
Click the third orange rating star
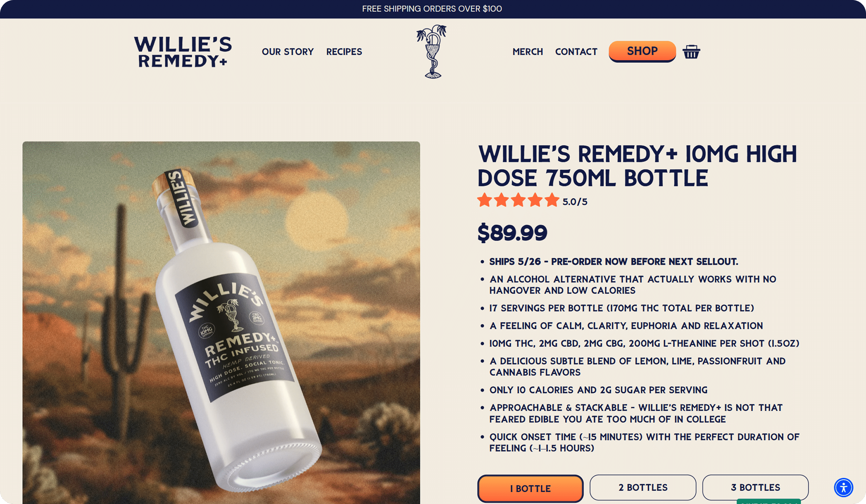[518, 200]
